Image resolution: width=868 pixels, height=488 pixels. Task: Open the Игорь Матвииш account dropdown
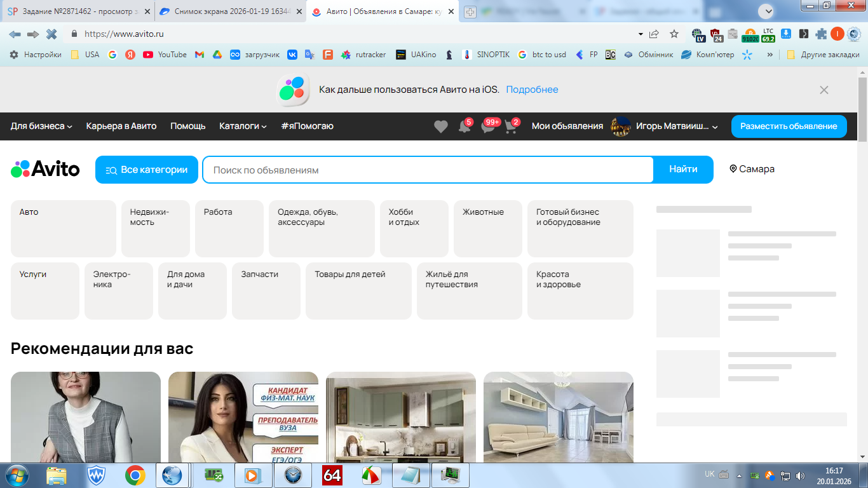(x=677, y=126)
